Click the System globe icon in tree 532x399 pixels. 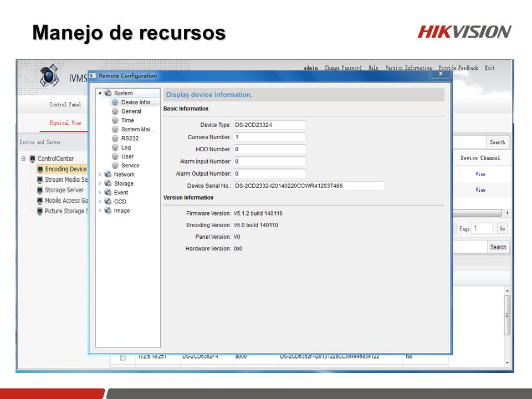pos(108,93)
